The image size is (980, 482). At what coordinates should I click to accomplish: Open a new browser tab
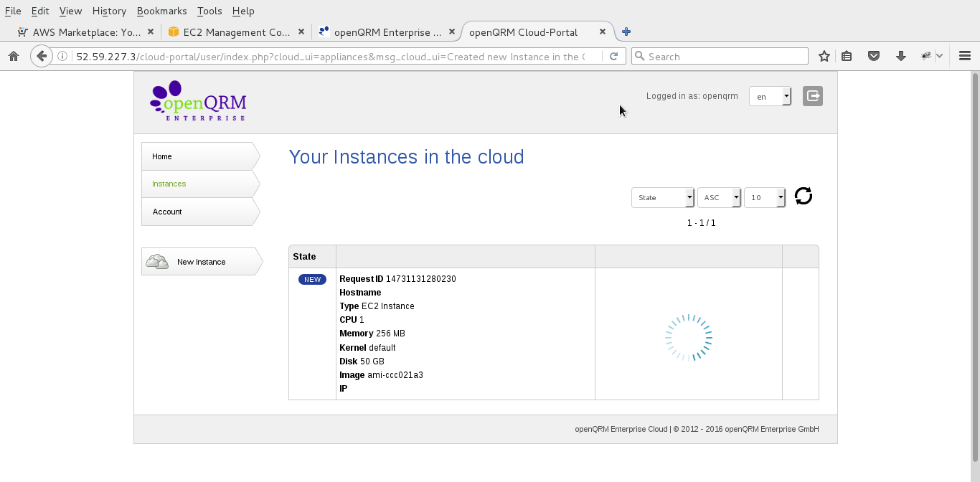[626, 32]
